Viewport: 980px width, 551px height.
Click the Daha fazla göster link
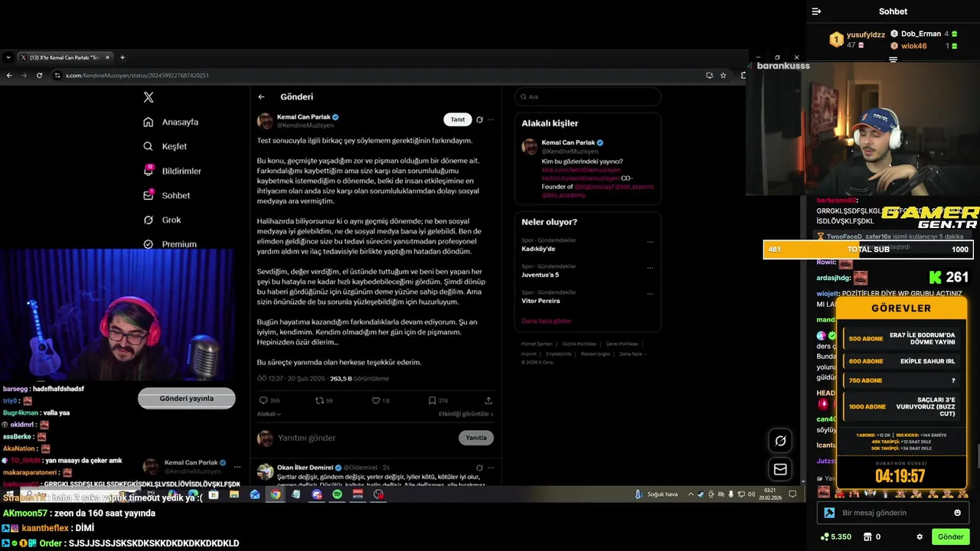[547, 321]
